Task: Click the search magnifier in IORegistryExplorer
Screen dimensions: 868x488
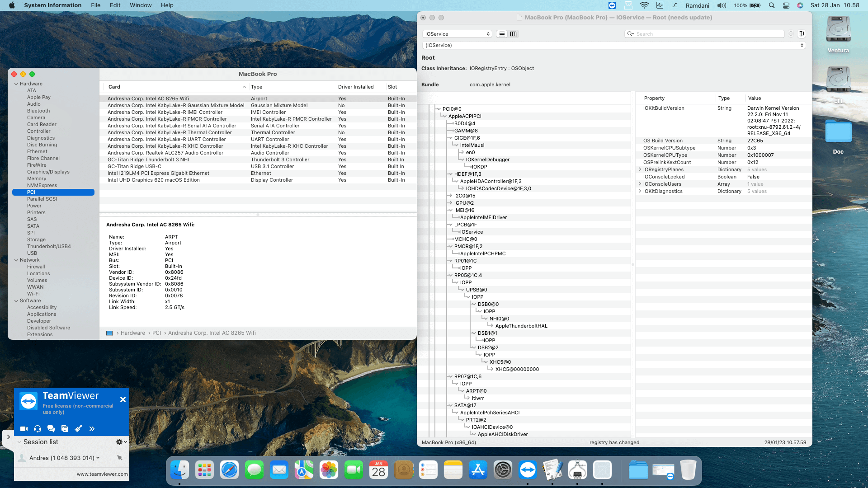Action: pos(630,34)
